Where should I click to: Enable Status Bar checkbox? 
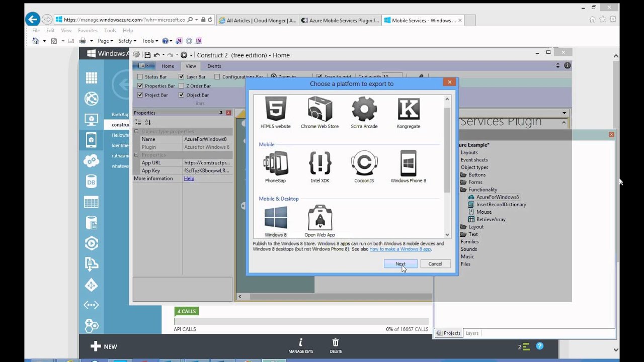(140, 77)
